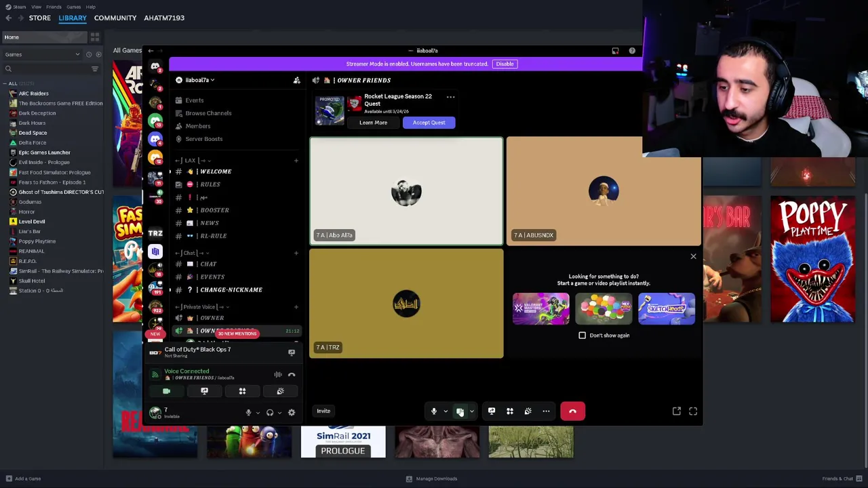Open soundboard from call control bar
Screen dimensions: 868x488
coord(528,411)
